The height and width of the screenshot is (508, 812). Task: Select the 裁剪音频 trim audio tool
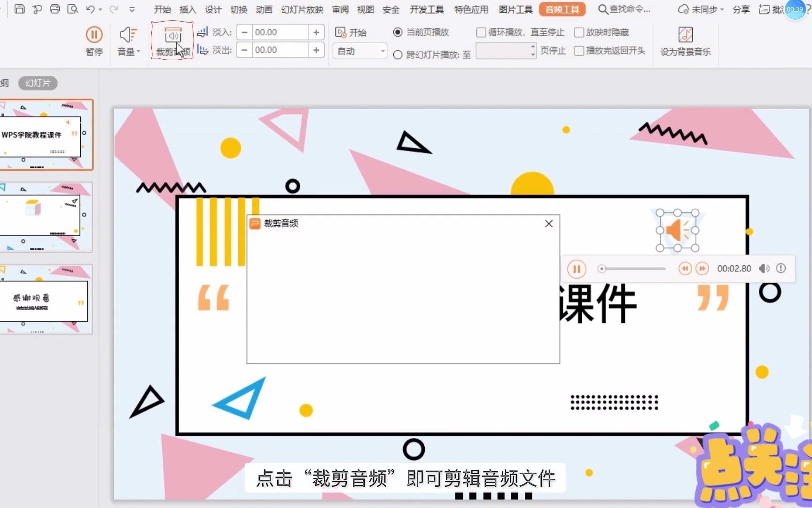pos(172,40)
